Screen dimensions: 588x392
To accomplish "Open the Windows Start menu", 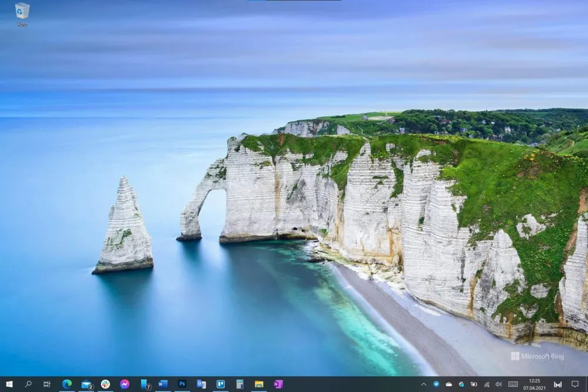I will click(x=9, y=384).
